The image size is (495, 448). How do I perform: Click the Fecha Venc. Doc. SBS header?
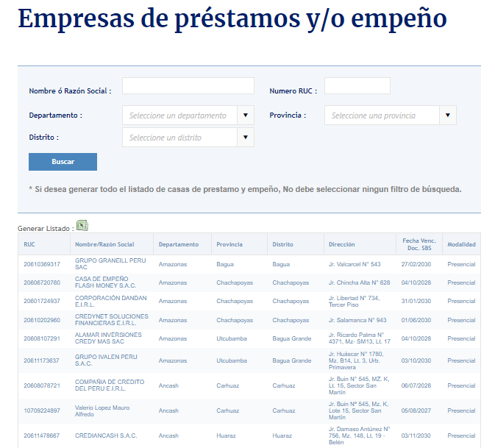[419, 244]
